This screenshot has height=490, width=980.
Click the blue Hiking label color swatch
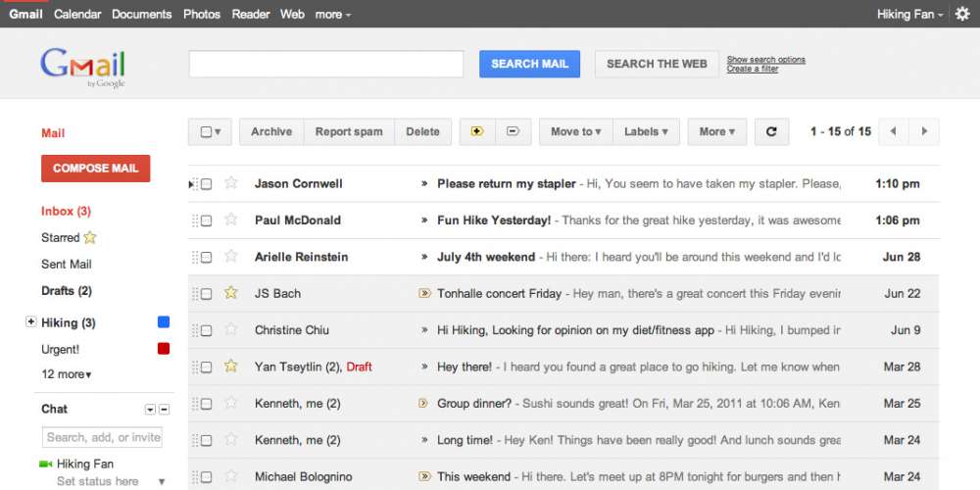click(164, 322)
